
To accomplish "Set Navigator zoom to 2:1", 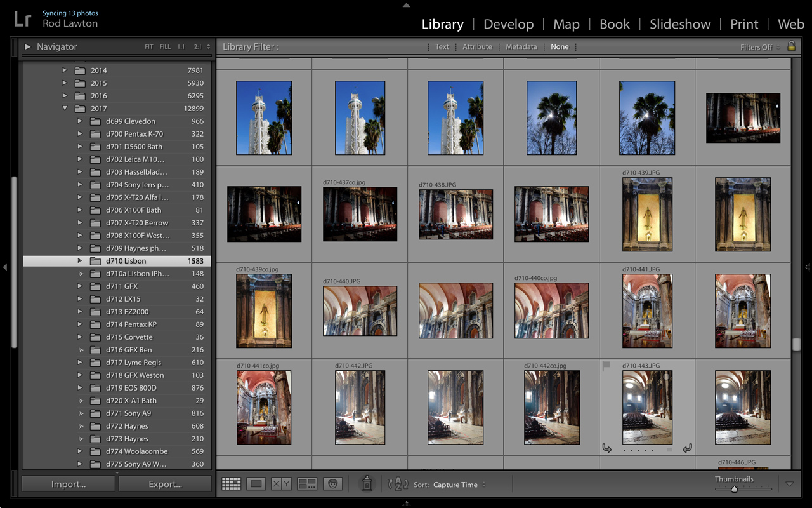I will [x=198, y=47].
